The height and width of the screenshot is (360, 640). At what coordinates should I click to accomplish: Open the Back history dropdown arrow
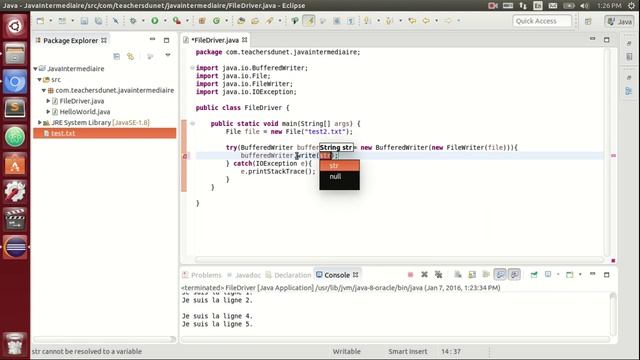(x=437, y=21)
